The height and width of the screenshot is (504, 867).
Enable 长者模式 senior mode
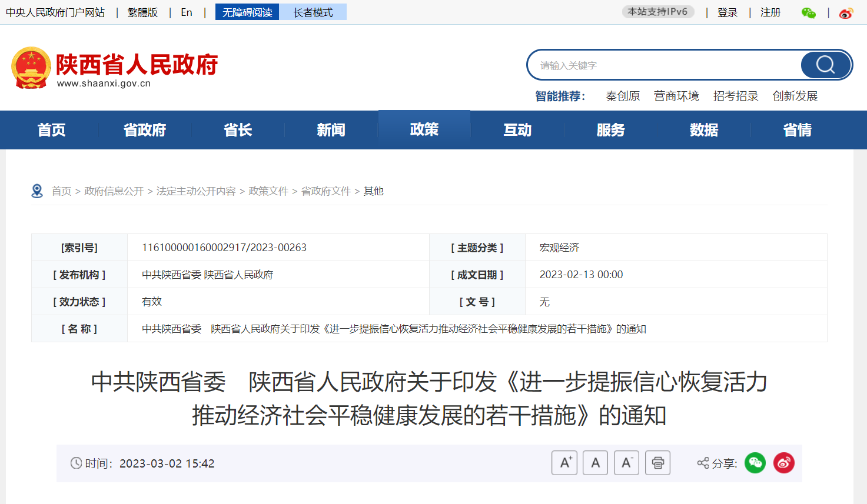[313, 12]
